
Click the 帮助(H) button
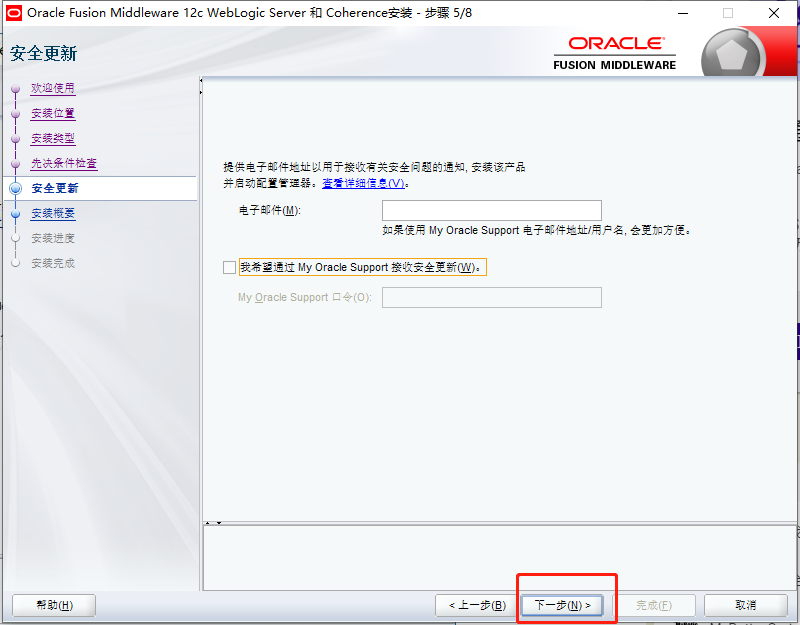pyautogui.click(x=54, y=605)
